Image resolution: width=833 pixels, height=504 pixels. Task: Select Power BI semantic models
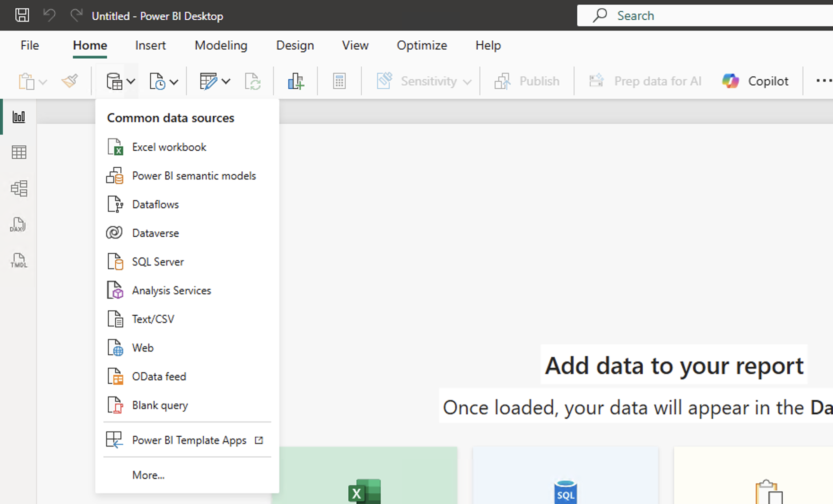click(187, 176)
